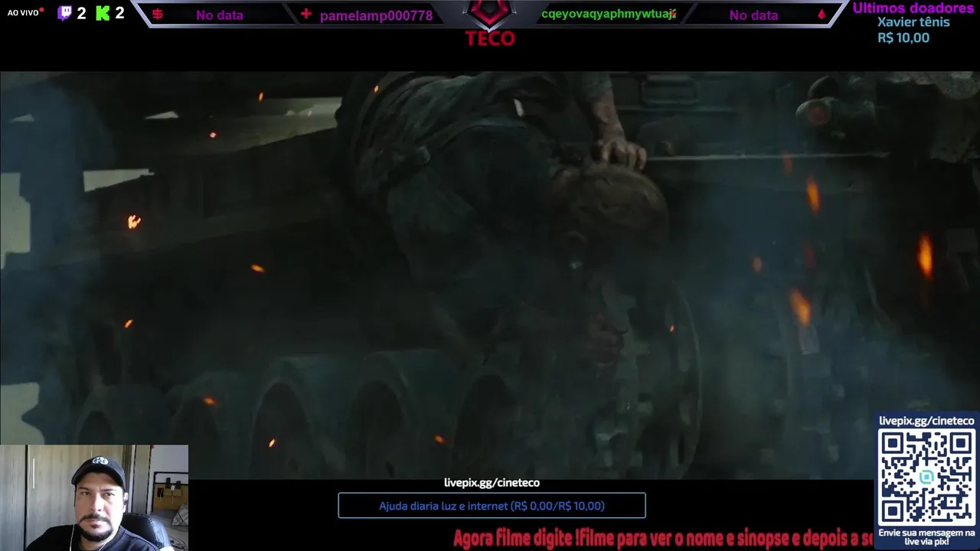Viewport: 980px width, 551px height.
Task: Click the livepix.gg/cineteco text above the goal bar
Action: [x=492, y=483]
